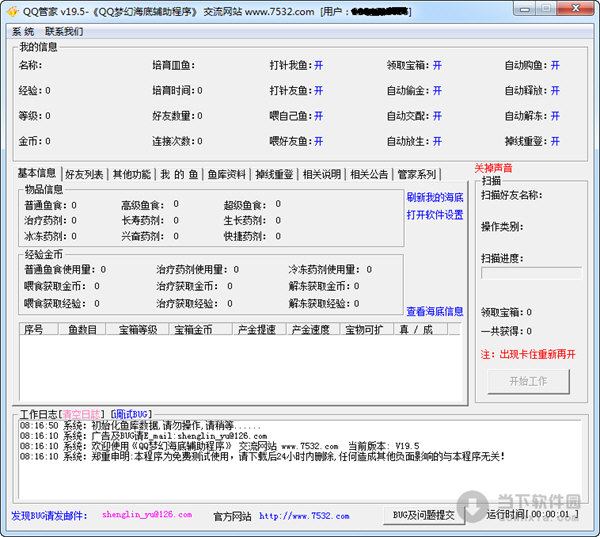Viewport: 600px width, 537px height.
Task: Click the 真 / 成 column header
Action: (421, 330)
